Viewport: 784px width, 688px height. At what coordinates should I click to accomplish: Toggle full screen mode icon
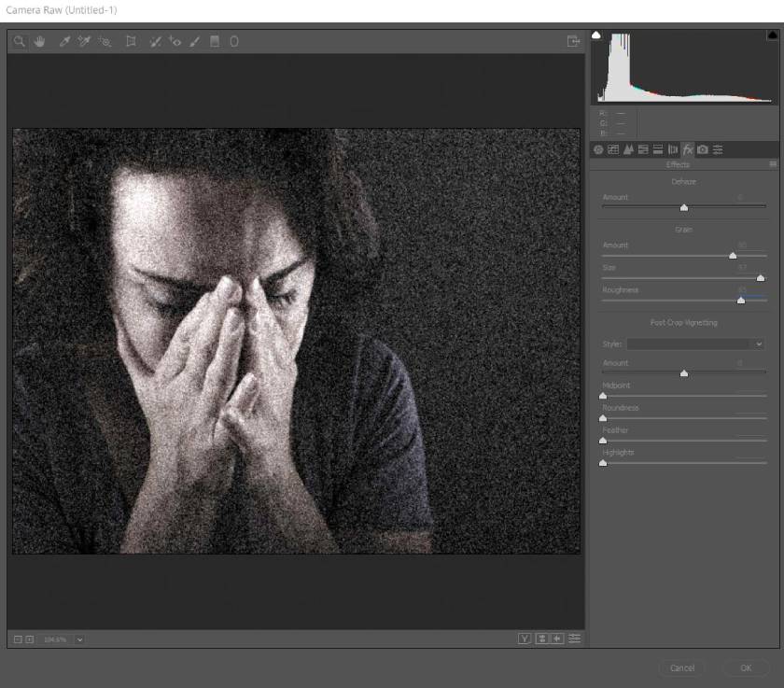click(x=573, y=41)
